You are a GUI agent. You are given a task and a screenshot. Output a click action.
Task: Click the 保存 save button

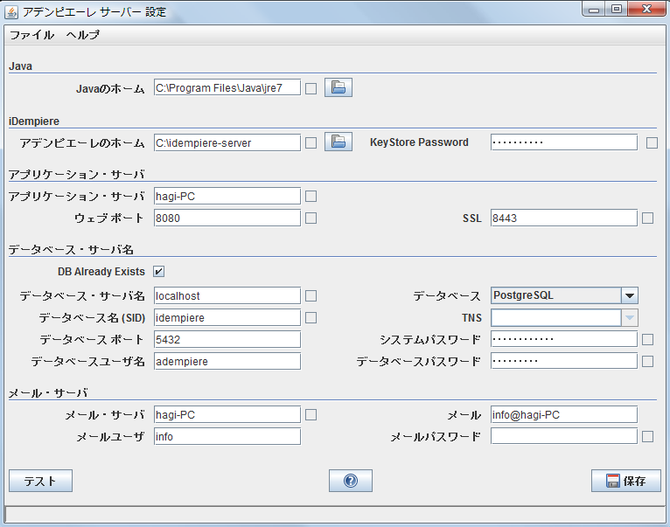click(x=626, y=481)
